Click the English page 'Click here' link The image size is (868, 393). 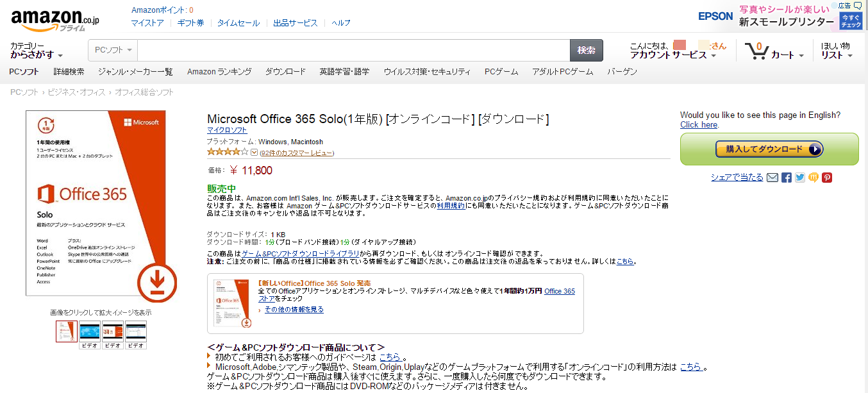(698, 125)
